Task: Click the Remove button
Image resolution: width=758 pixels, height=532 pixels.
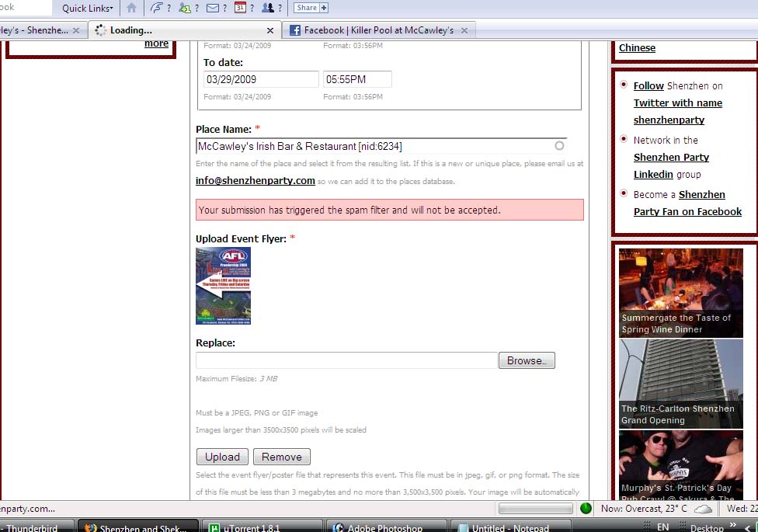Action: [282, 457]
